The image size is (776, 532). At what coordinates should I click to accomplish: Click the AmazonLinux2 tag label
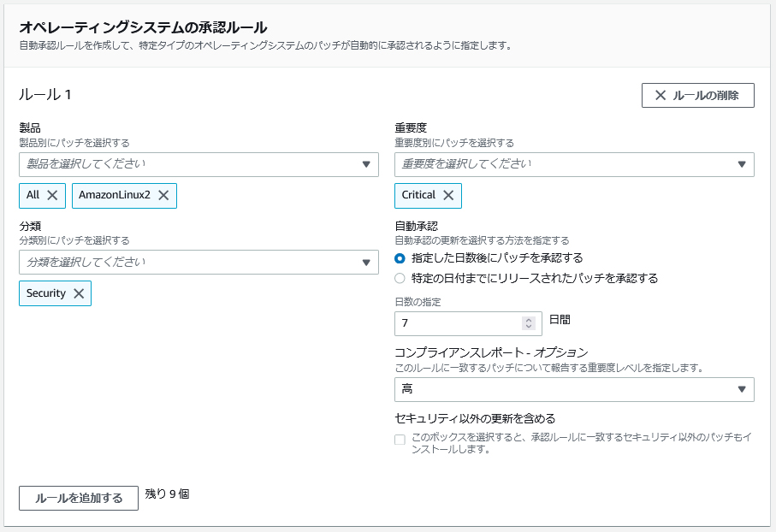click(115, 195)
